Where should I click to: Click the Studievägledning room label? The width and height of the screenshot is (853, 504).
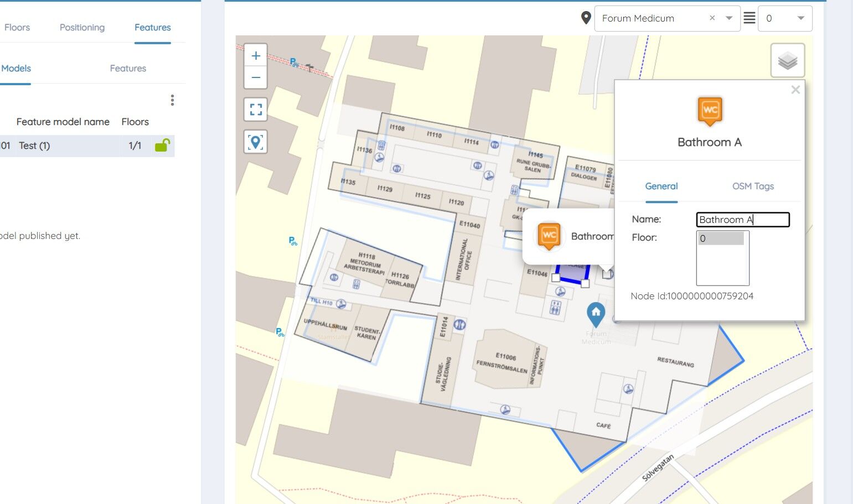point(444,374)
